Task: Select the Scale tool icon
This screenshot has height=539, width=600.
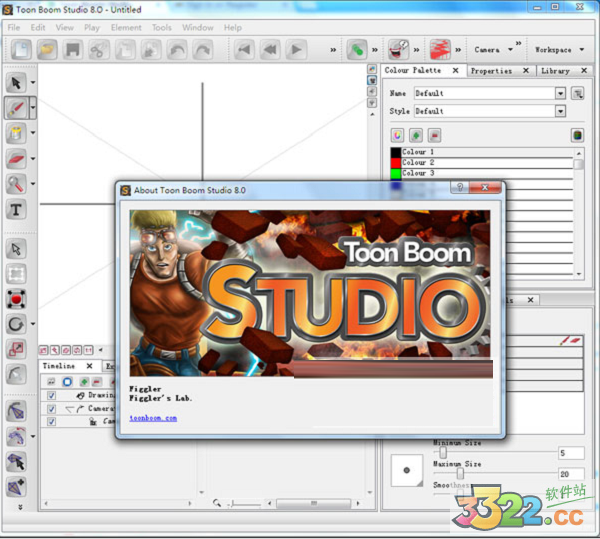Action: 16,349
